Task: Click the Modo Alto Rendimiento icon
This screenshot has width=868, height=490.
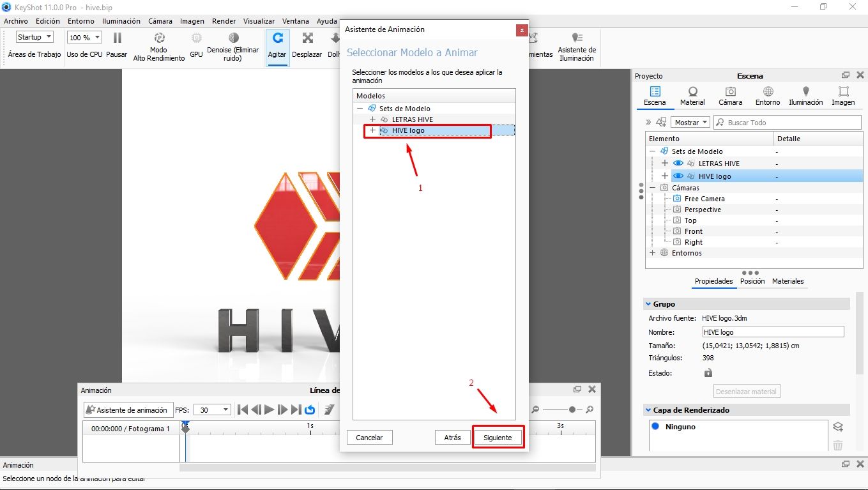Action: tap(159, 38)
